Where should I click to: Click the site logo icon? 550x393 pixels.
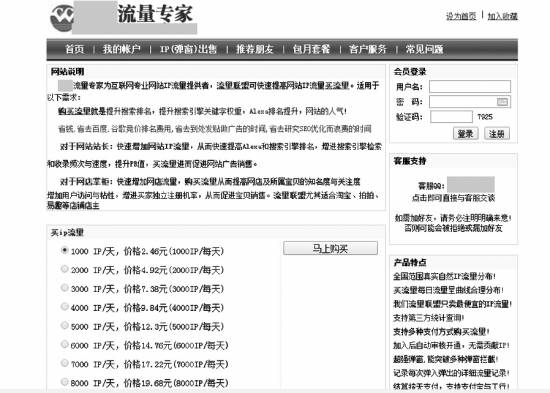click(62, 18)
